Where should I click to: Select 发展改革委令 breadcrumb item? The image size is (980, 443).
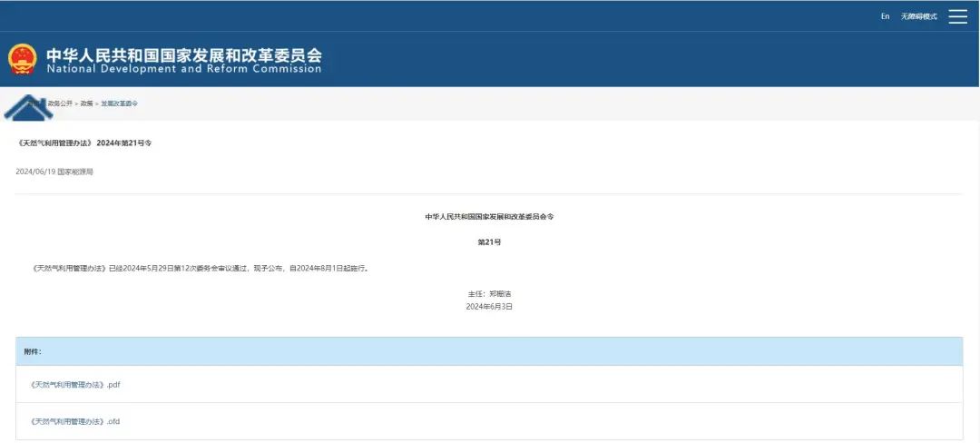[x=119, y=103]
